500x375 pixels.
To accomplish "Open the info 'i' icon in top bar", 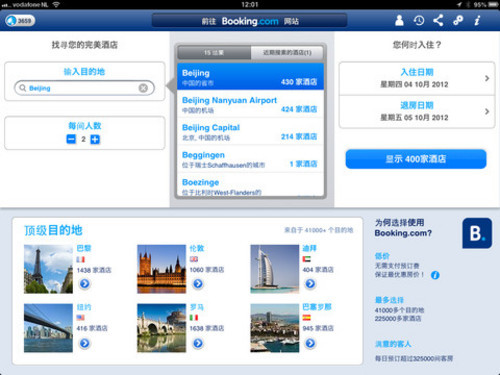I will (477, 21).
